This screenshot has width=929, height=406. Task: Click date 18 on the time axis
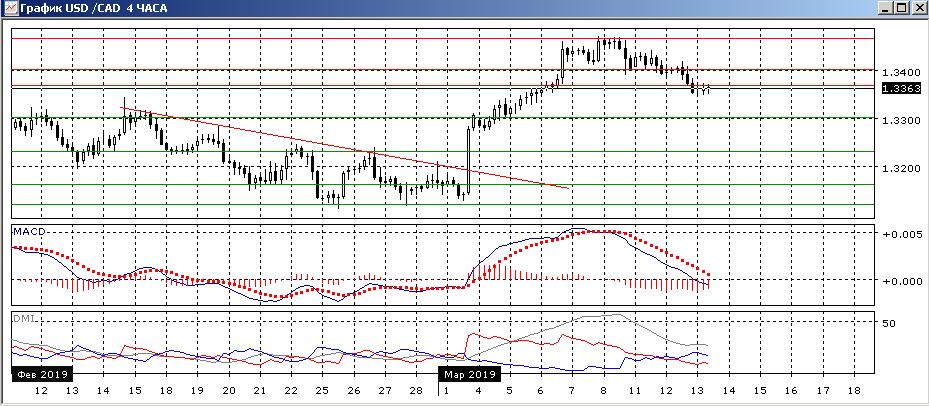852,390
